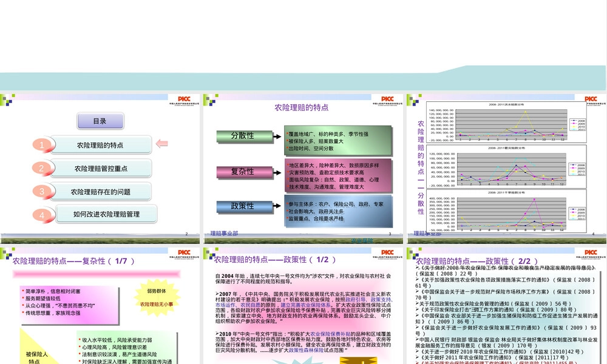The width and height of the screenshot is (607, 364).
Task: Click the PICC logo on the 政策性(1/2) slide
Action: tap(387, 253)
